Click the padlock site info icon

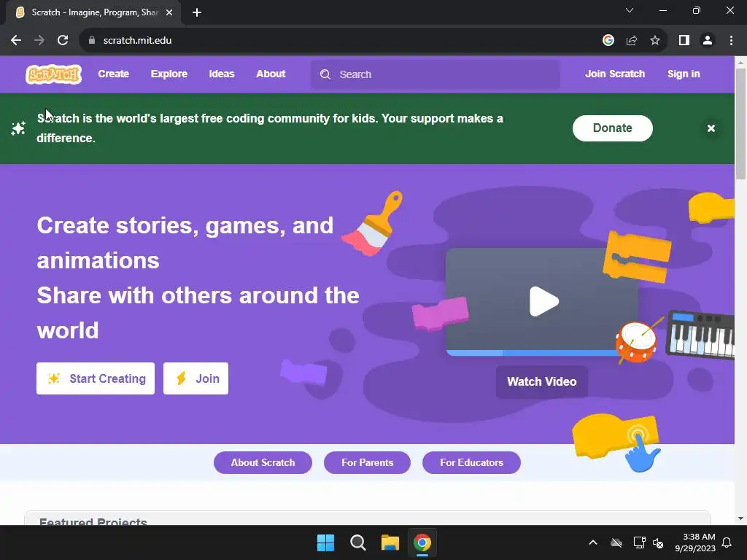click(92, 41)
